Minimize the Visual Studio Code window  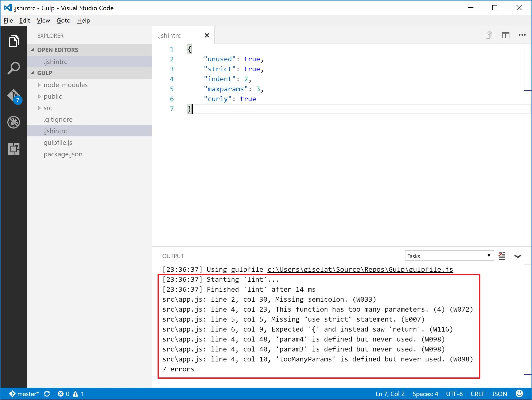[471, 8]
